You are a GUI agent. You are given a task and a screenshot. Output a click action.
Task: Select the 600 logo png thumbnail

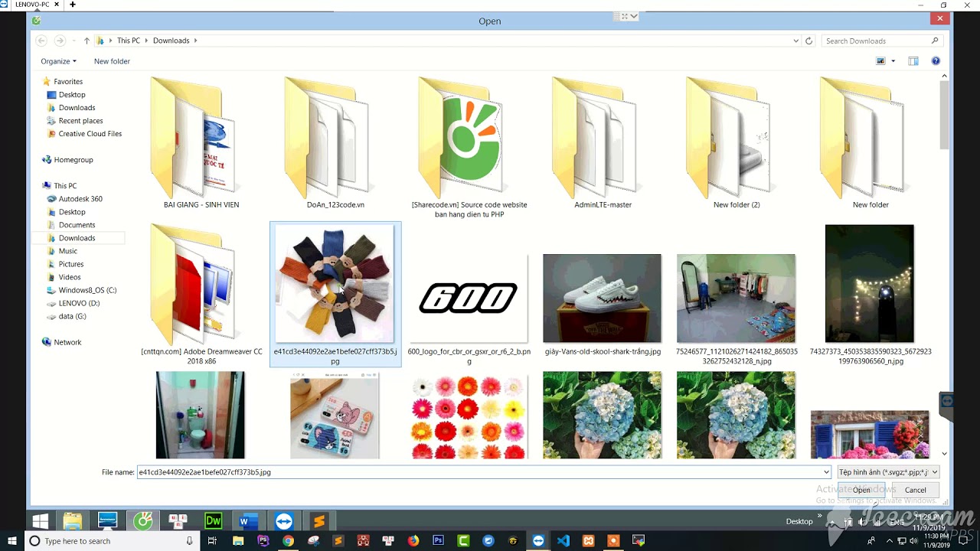[x=469, y=298]
